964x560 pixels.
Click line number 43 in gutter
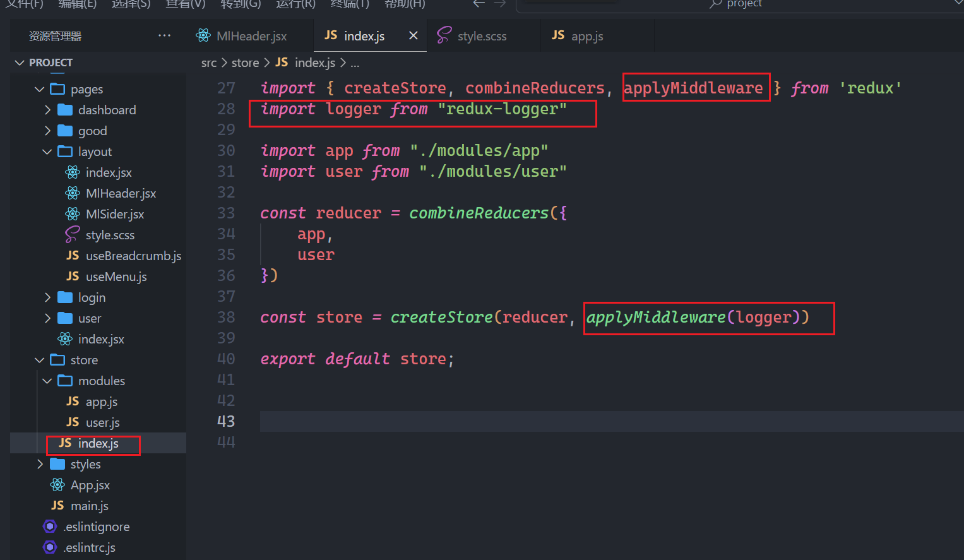(x=226, y=421)
